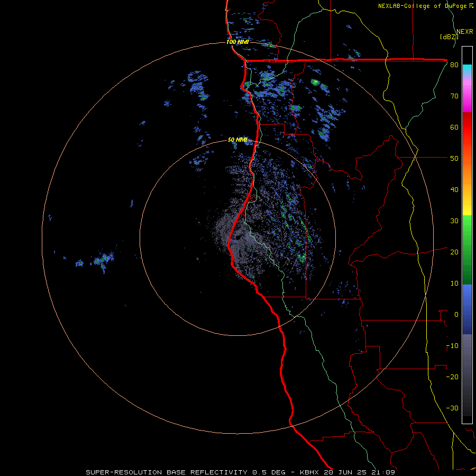This screenshot has height=476, width=476.
Task: Select the -10 dBZ scale value
Action: pyautogui.click(x=452, y=346)
